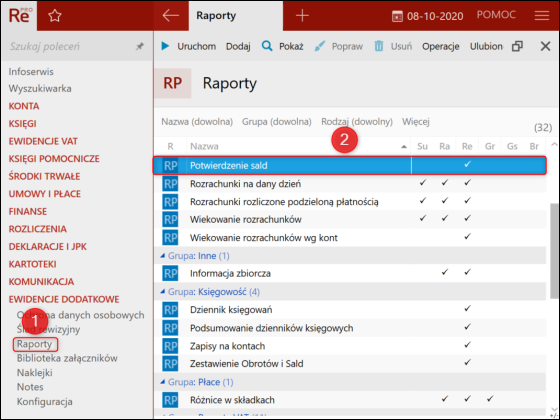This screenshot has height=420, width=560.
Task: Click the POMOC link
Action: (x=496, y=15)
